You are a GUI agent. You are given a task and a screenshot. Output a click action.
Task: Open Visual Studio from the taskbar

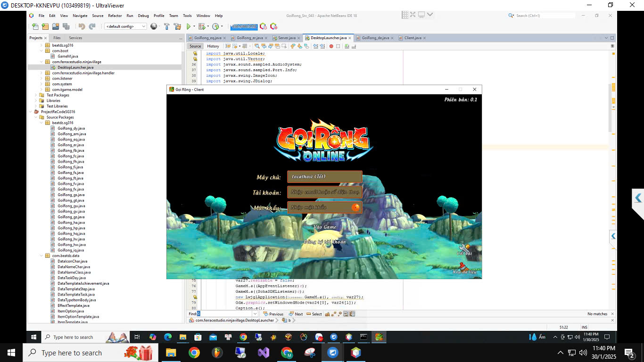(x=264, y=353)
